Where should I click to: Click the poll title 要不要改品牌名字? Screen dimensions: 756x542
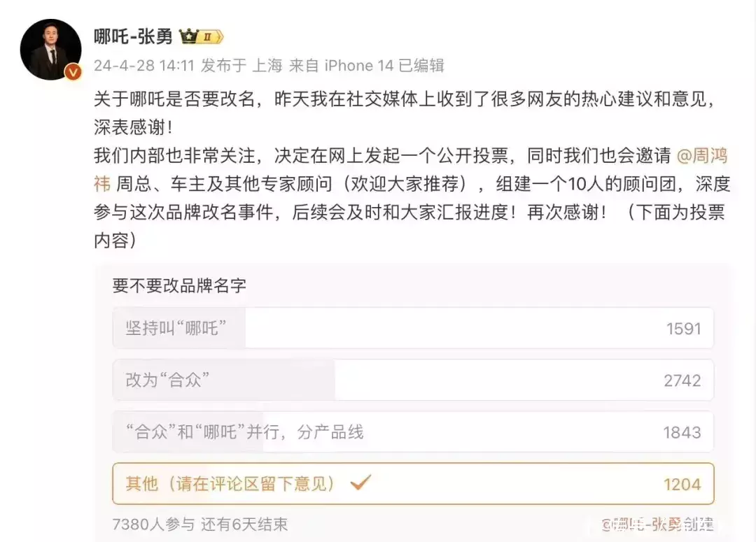[x=179, y=285]
